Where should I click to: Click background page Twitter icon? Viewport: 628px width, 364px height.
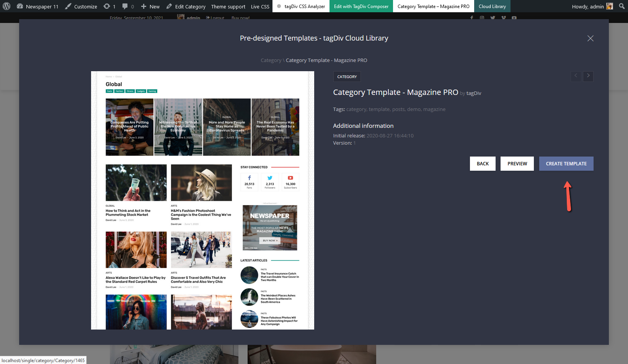(493, 18)
